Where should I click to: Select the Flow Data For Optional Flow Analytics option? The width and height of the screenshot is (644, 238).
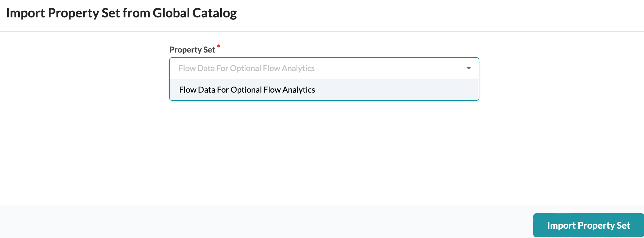pos(247,90)
